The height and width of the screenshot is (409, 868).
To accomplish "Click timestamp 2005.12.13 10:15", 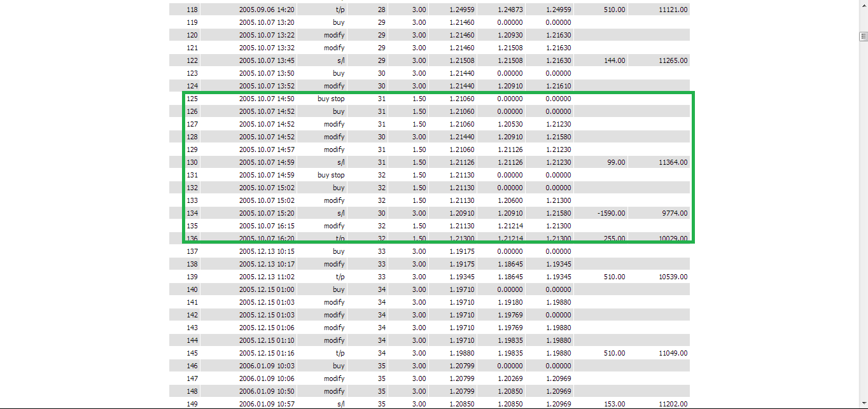I will click(x=267, y=251).
